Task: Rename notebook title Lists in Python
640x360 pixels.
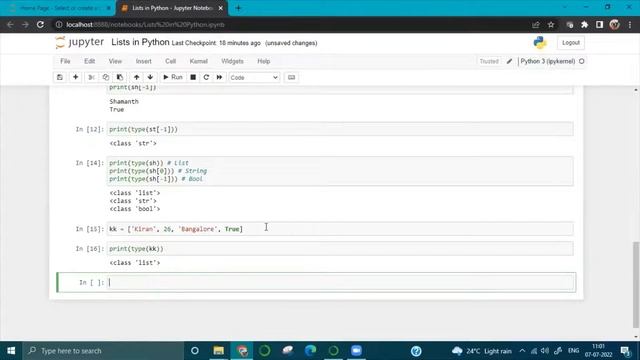Action: (x=140, y=42)
